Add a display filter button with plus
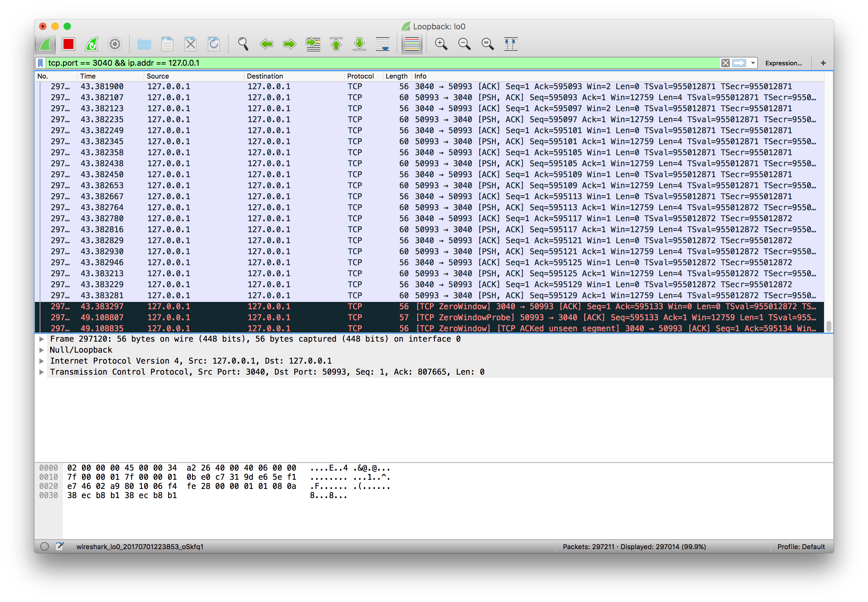 (823, 63)
